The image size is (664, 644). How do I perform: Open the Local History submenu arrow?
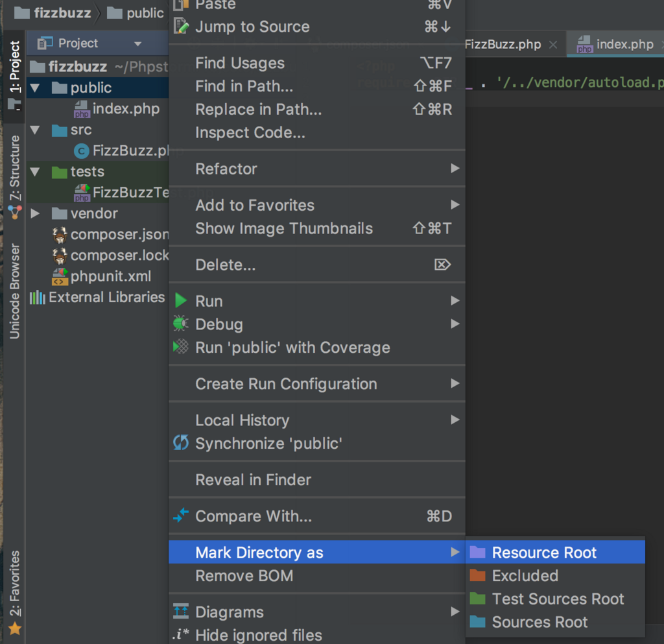click(455, 419)
